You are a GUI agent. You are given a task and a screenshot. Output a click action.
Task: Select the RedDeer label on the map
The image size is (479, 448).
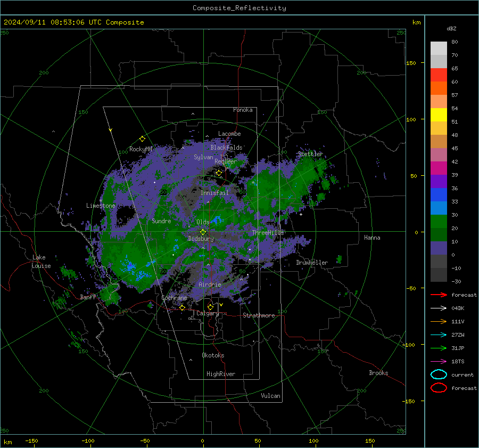[x=226, y=161]
